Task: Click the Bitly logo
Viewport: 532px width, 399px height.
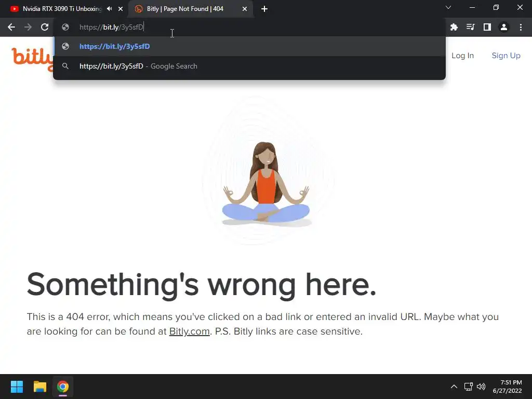Action: tap(32, 58)
